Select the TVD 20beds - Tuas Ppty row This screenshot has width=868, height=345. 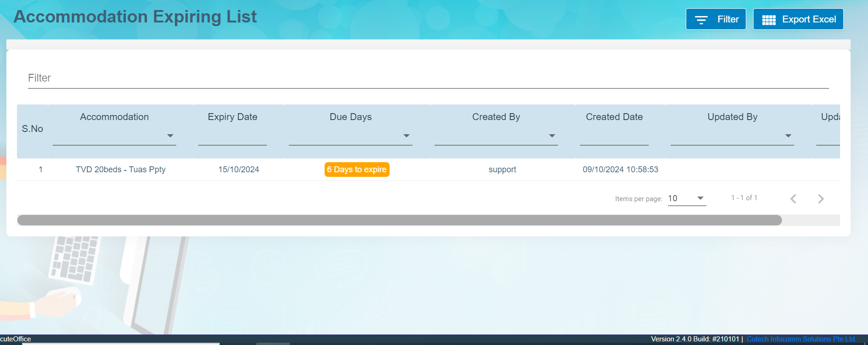(x=120, y=170)
